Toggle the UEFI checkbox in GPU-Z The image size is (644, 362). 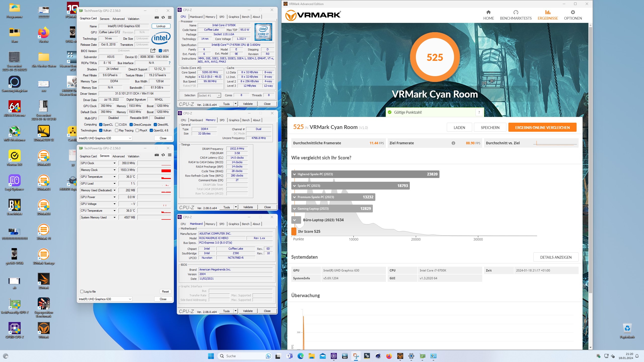[160, 51]
